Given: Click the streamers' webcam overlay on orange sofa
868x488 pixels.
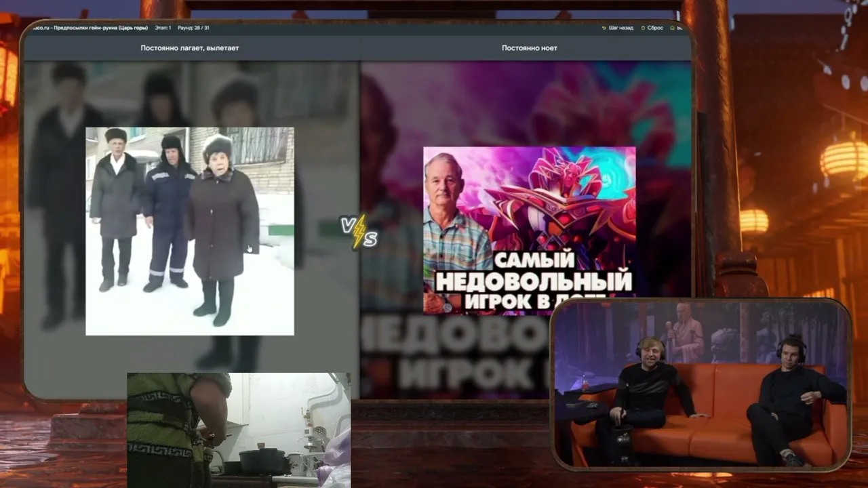Looking at the screenshot, I should (x=701, y=384).
